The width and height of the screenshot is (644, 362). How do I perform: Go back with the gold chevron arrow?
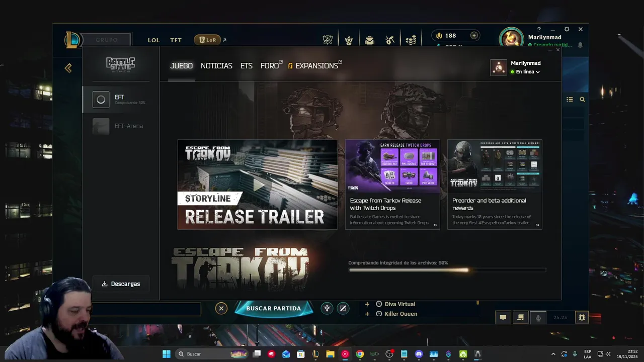click(68, 68)
